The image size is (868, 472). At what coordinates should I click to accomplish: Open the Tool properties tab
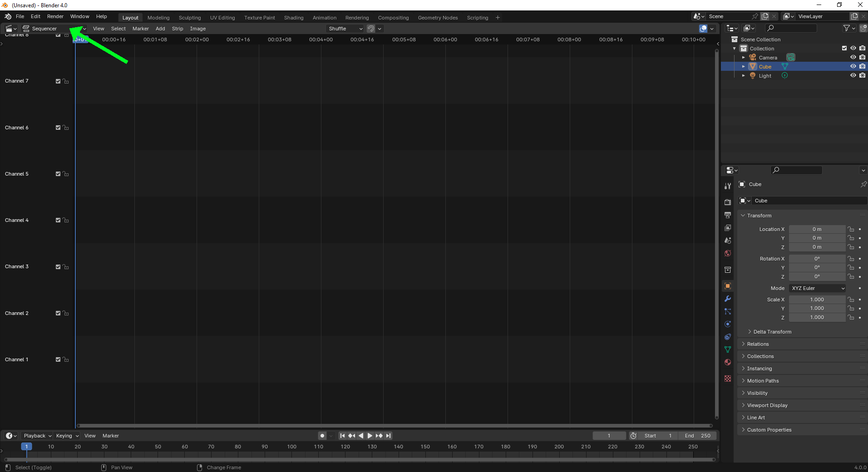[x=728, y=186]
